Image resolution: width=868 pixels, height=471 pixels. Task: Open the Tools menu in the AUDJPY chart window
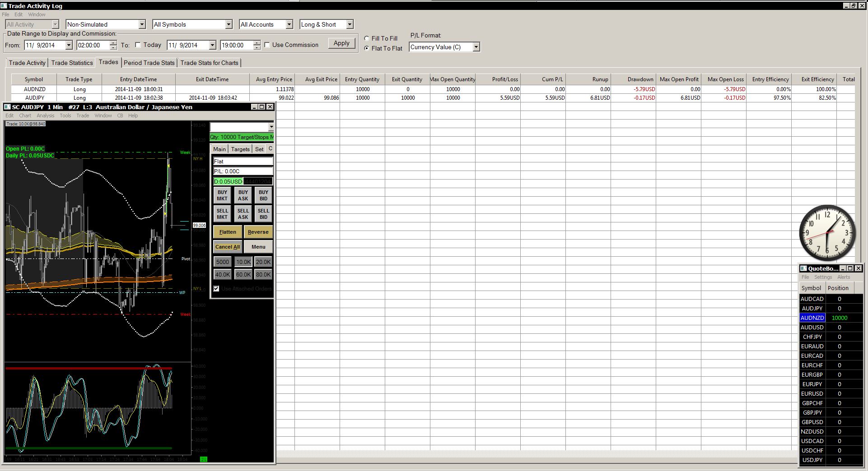(x=65, y=115)
